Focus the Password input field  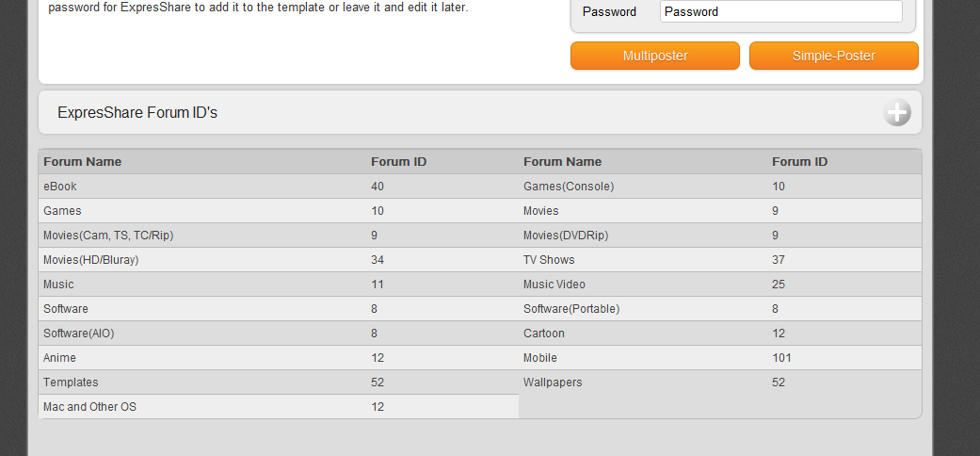pos(780,12)
